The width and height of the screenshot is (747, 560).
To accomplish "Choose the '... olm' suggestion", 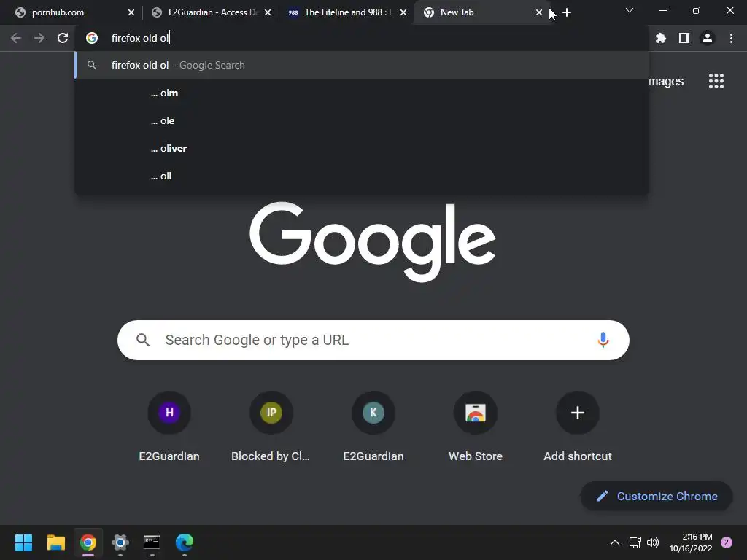I will 362,93.
